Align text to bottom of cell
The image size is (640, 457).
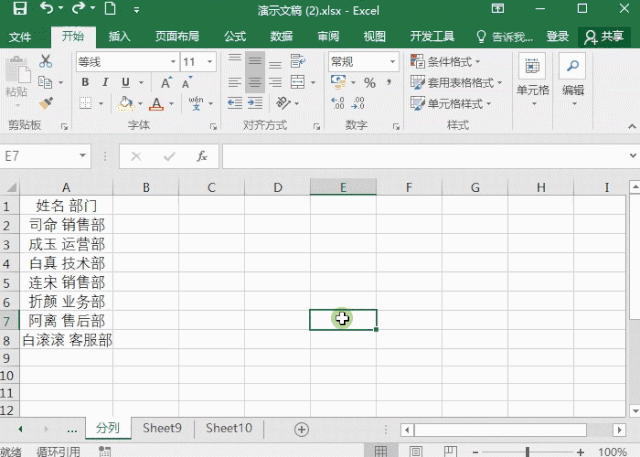tap(276, 62)
